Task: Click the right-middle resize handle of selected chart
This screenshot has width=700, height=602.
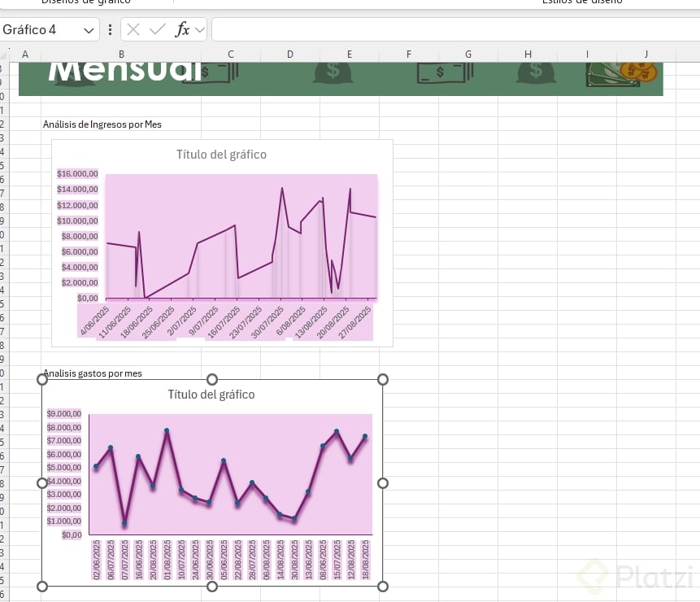Action: pyautogui.click(x=383, y=483)
